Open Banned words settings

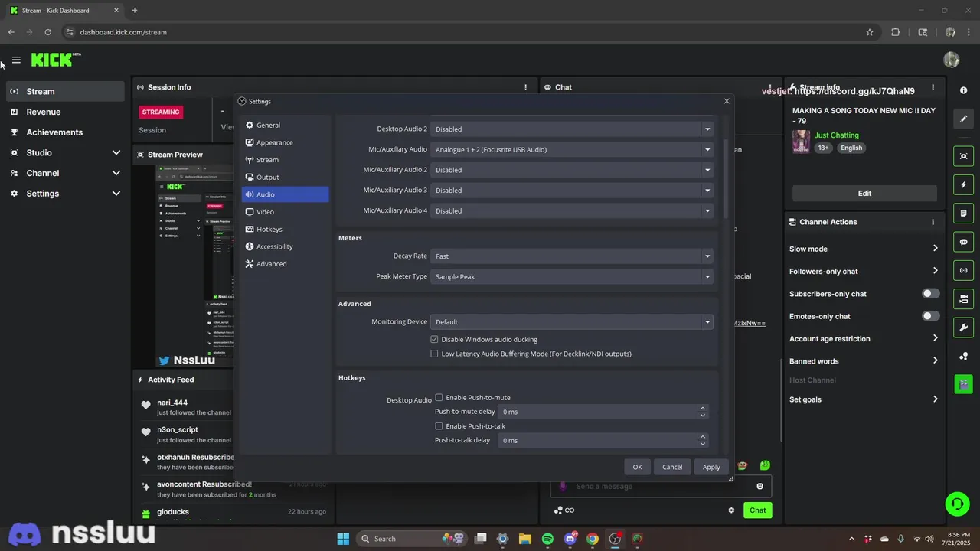tap(864, 361)
